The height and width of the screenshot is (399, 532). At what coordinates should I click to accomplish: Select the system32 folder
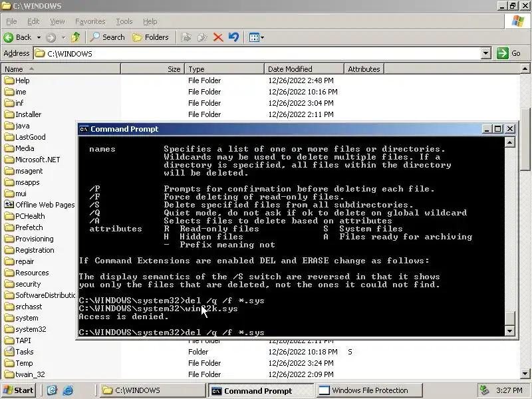[x=25, y=329]
